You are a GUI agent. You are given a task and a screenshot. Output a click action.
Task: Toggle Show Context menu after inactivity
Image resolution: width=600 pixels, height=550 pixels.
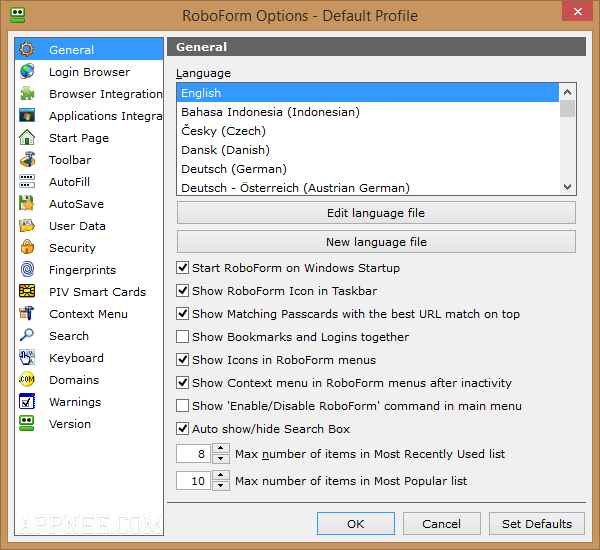[183, 382]
